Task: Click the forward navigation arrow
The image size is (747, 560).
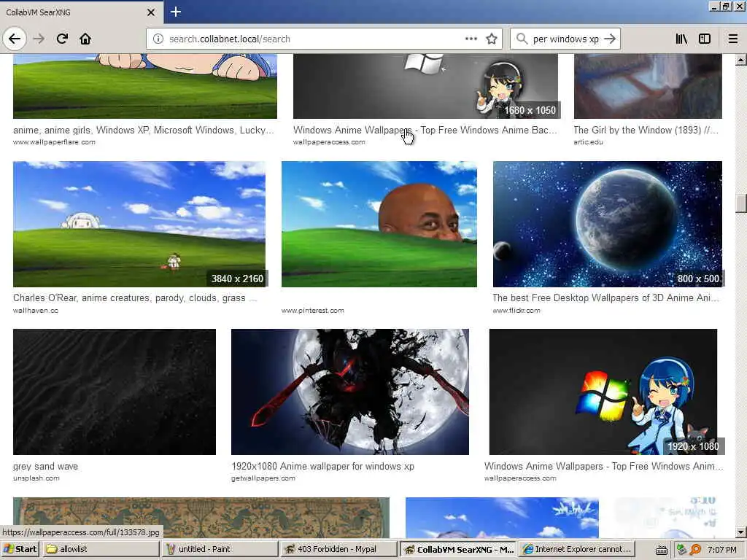Action: 39,39
